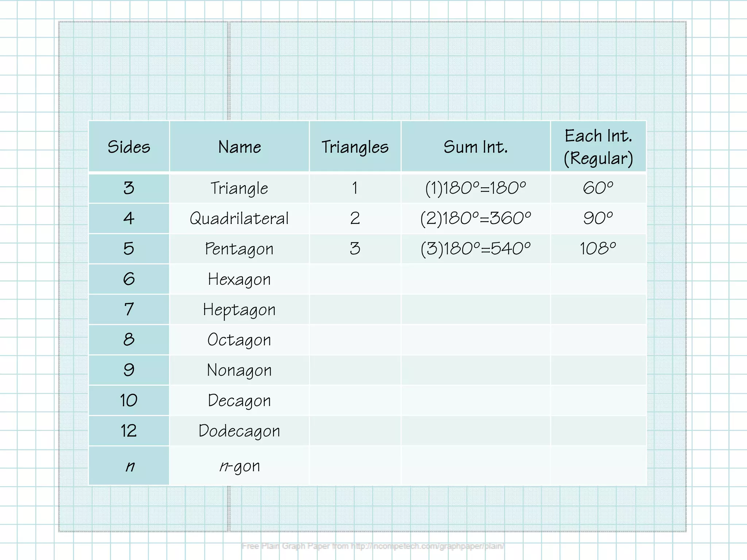The image size is (747, 560).
Task: Click the '(2)180°=360°' cell
Action: [x=476, y=218]
